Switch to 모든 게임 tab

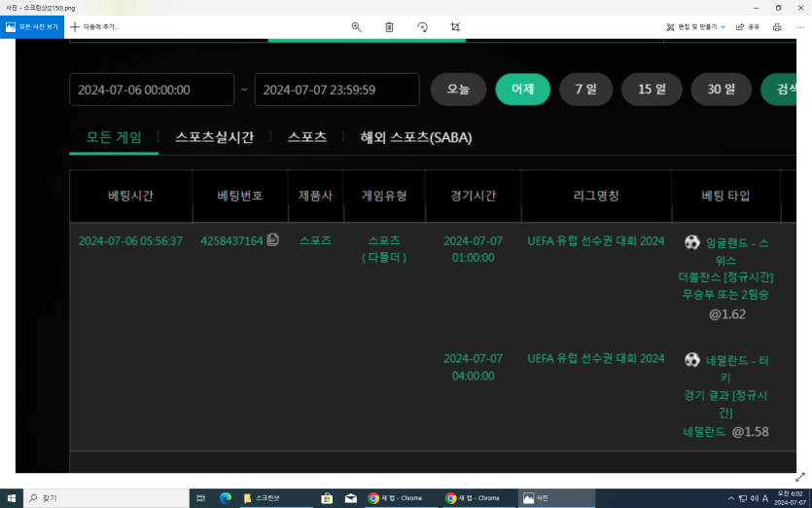[114, 137]
